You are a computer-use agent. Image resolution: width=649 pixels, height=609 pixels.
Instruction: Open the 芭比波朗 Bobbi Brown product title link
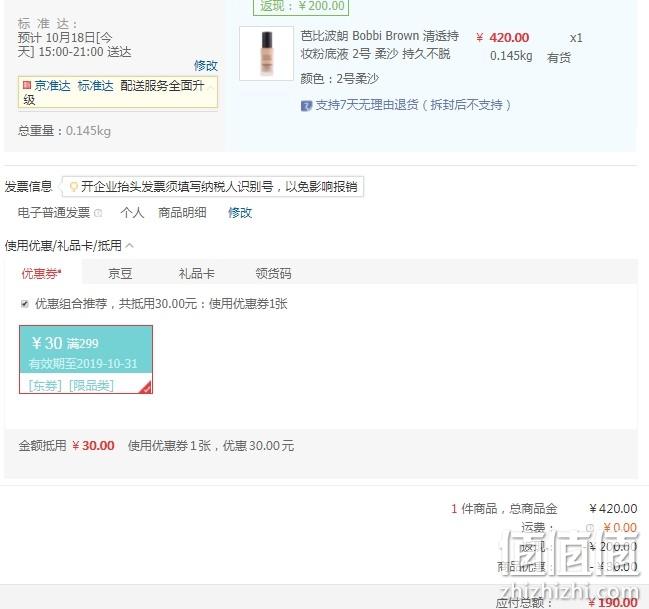click(380, 45)
